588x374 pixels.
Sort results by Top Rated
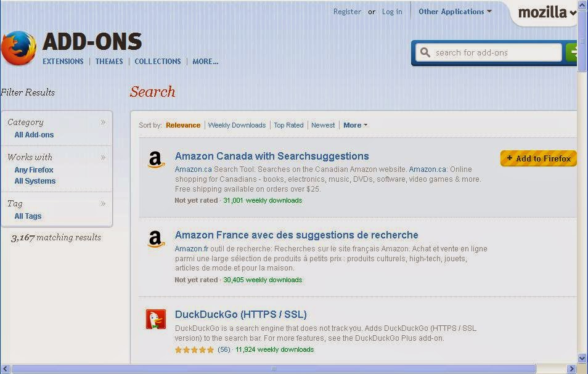288,125
